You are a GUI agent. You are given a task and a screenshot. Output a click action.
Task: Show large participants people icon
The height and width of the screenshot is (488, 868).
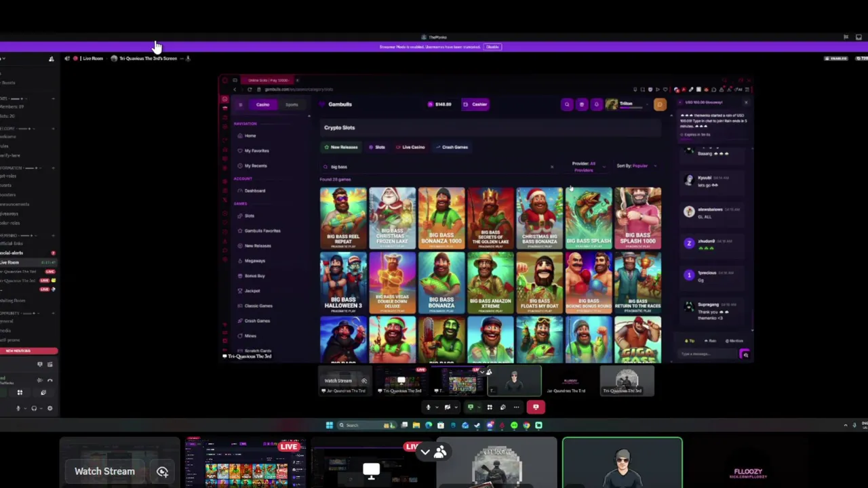[x=440, y=451]
